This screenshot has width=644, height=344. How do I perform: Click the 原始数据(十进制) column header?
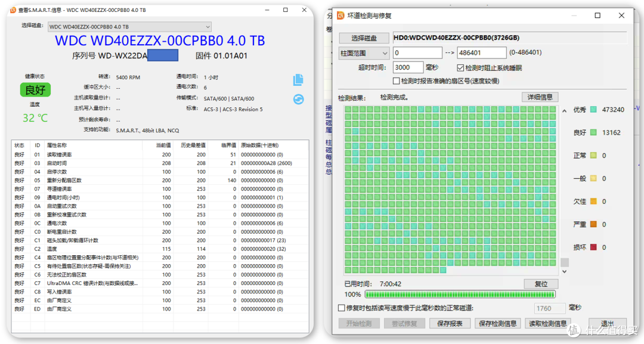pos(273,145)
